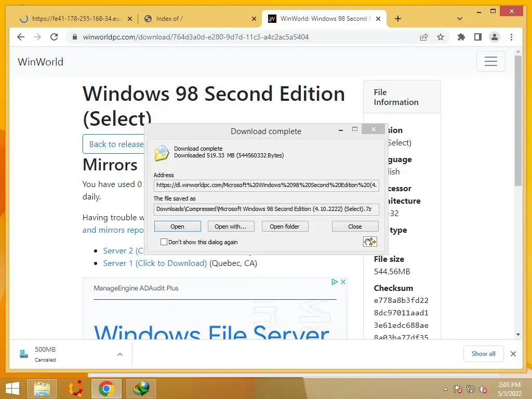Close the downloads bar
This screenshot has width=532, height=399.
click(513, 354)
